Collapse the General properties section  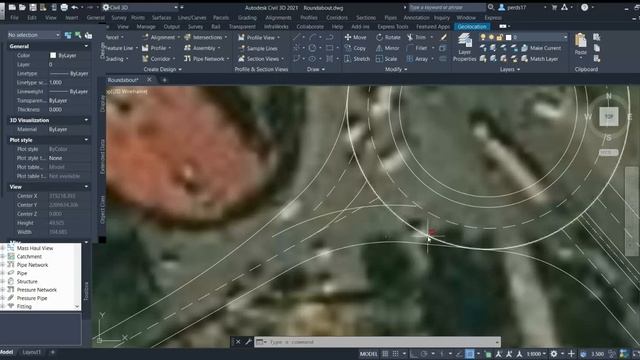pyautogui.click(x=86, y=46)
